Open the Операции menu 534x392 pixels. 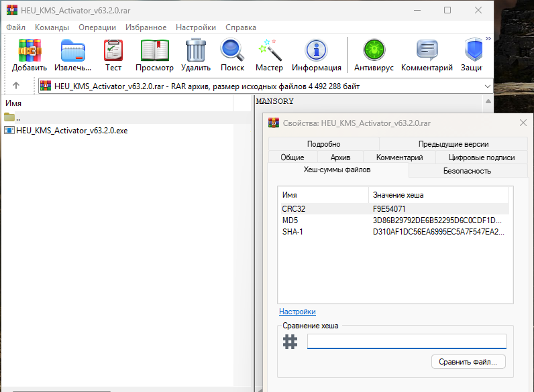(x=97, y=27)
